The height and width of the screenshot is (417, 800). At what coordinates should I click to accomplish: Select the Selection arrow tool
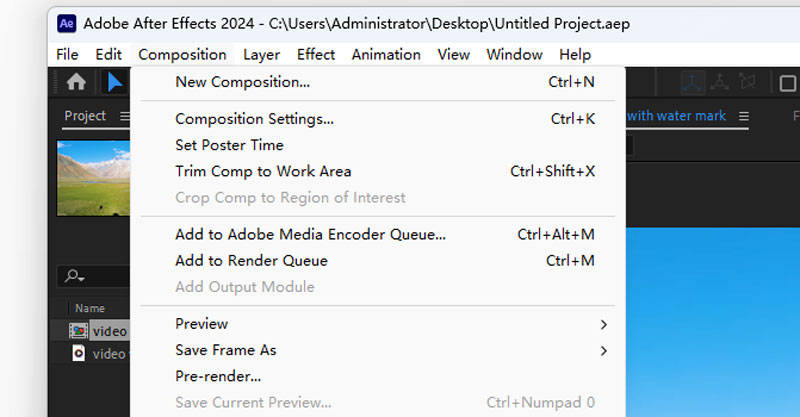click(115, 82)
